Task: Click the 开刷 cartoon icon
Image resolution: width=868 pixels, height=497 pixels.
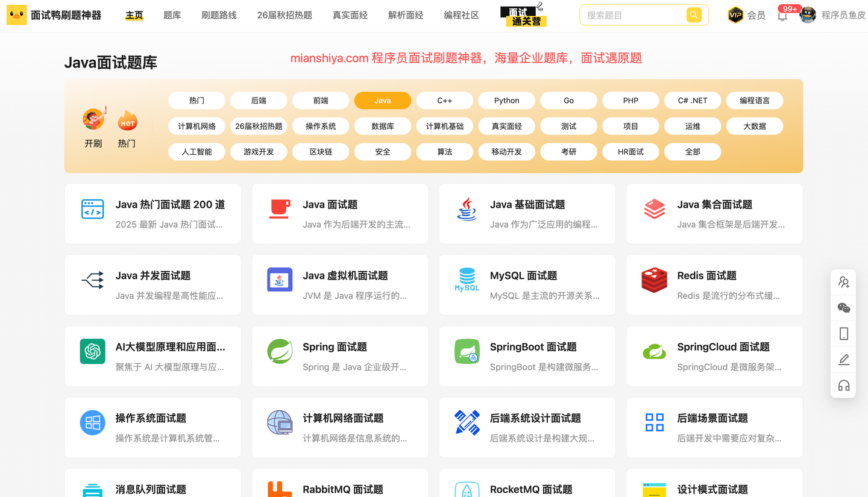Action: 93,119
